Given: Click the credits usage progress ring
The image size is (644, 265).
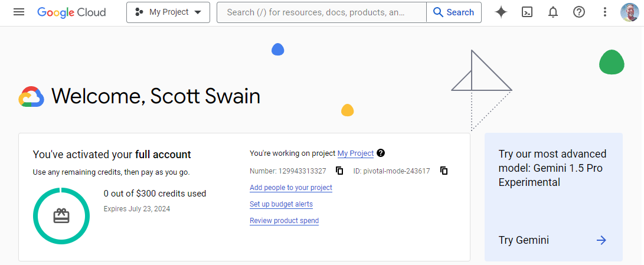Looking at the screenshot, I should [61, 216].
